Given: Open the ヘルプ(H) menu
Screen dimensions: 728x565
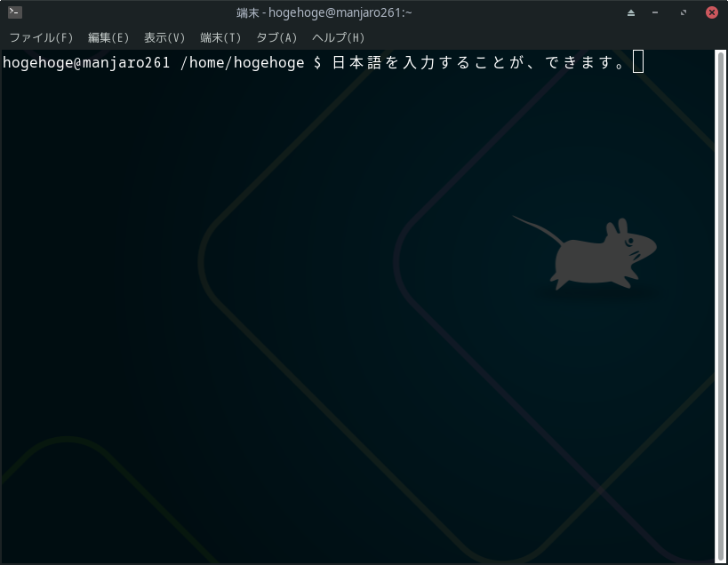Looking at the screenshot, I should (x=338, y=37).
